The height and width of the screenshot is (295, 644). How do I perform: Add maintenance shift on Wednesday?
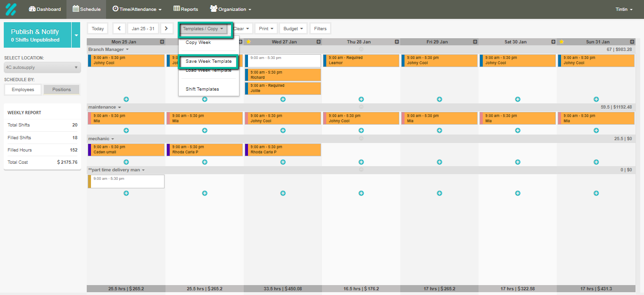(283, 130)
